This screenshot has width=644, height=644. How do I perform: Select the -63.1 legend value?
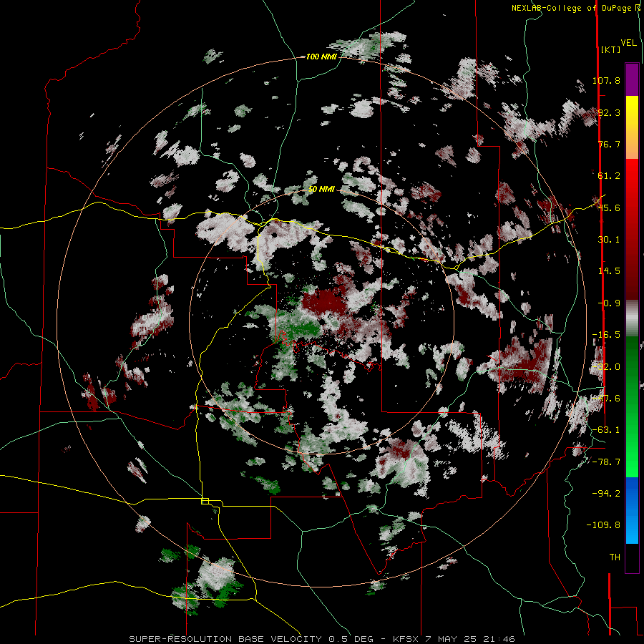pyautogui.click(x=606, y=430)
